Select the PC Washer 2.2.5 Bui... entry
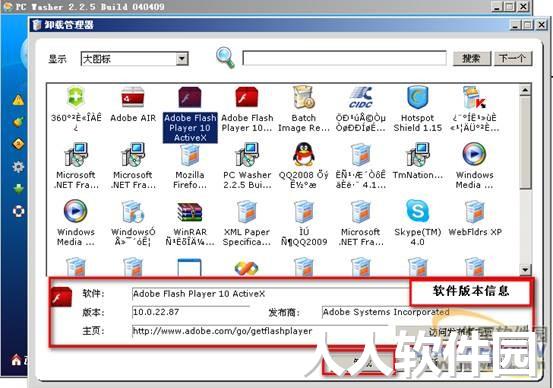This screenshot has width=553, height=388. tap(247, 166)
